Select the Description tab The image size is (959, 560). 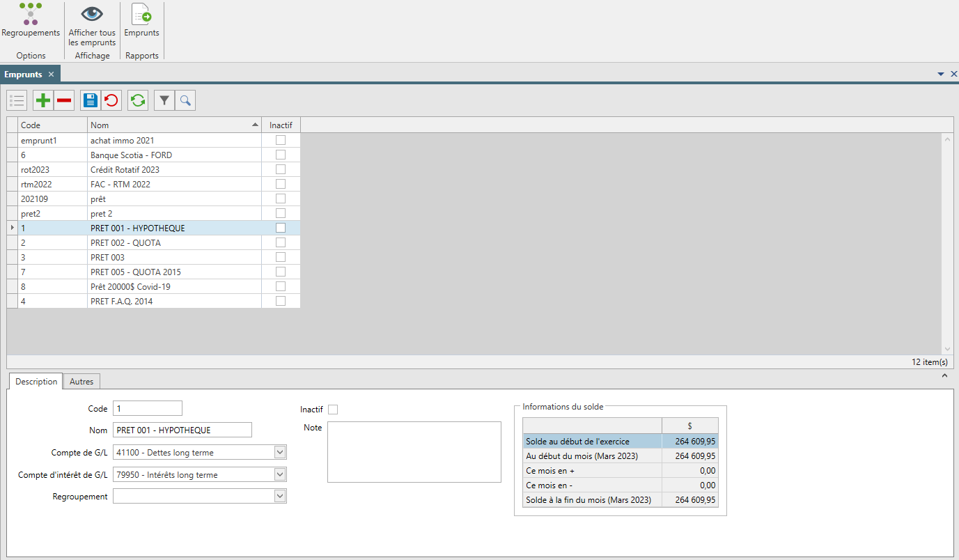click(36, 382)
